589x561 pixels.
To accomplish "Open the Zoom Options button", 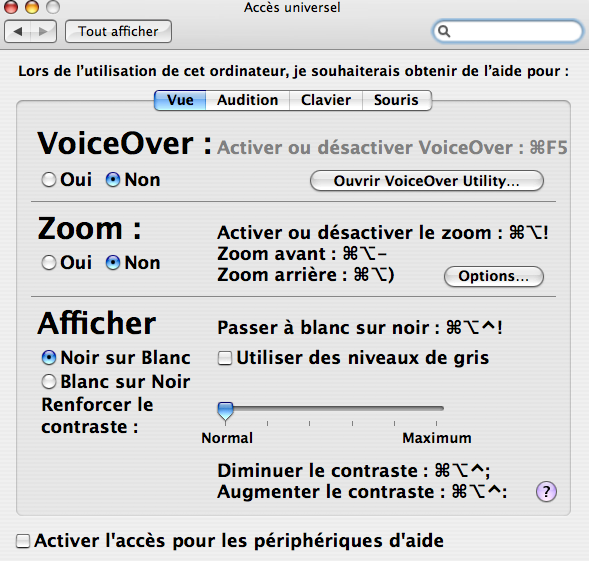I will 494,277.
